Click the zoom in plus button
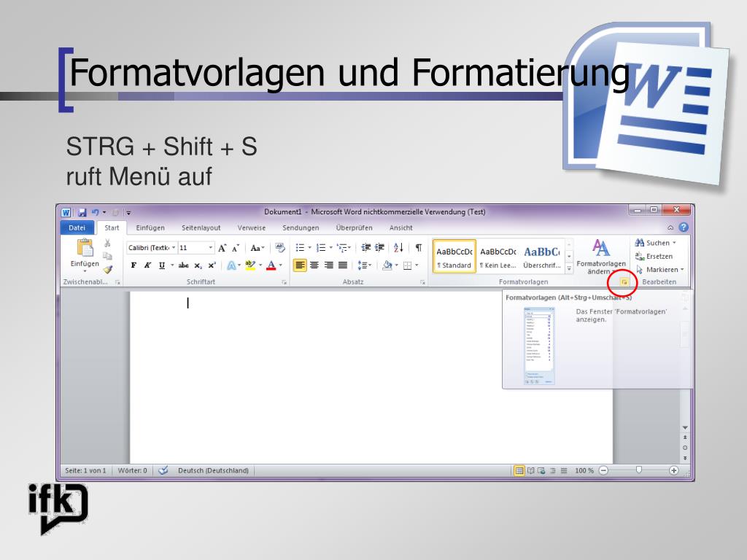This screenshot has width=747, height=560. click(x=673, y=470)
